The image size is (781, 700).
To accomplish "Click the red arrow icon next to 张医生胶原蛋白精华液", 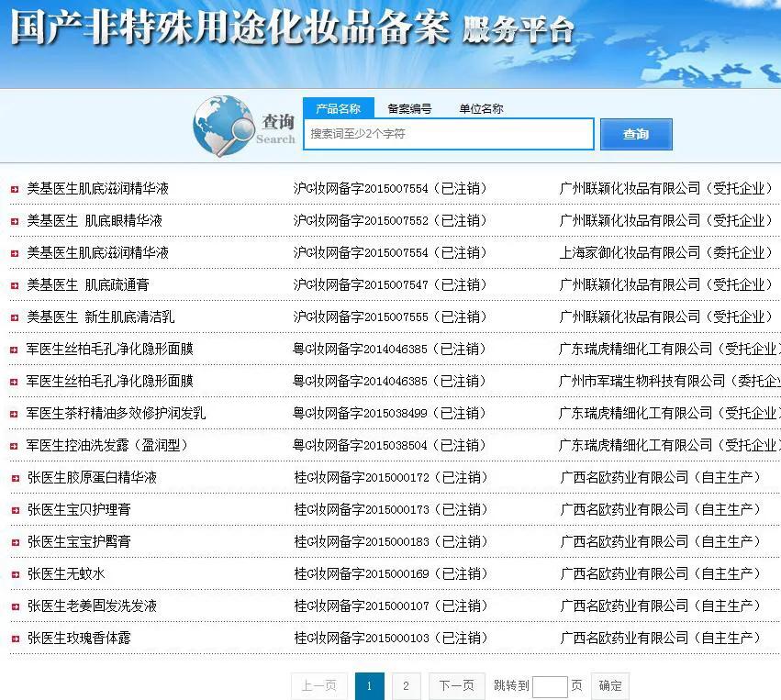I will 13,477.
